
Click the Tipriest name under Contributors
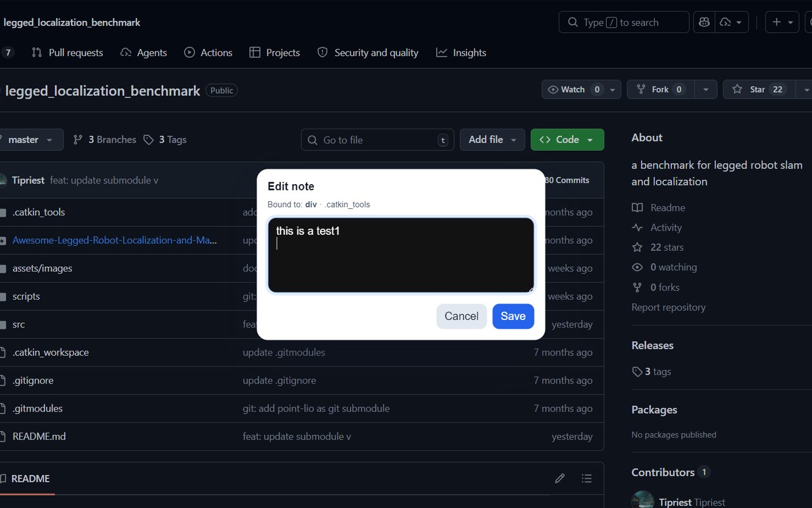[x=675, y=502]
